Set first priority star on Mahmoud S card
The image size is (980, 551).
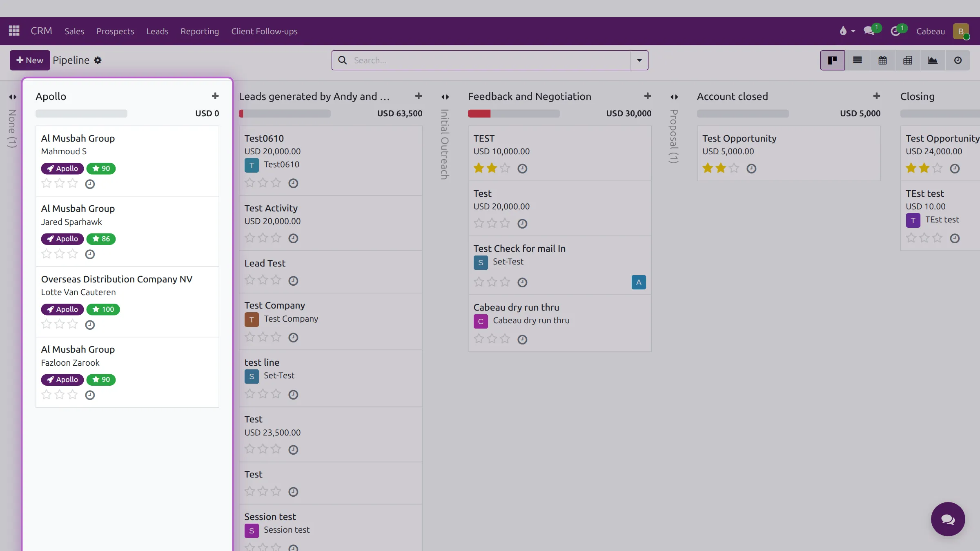pos(47,183)
